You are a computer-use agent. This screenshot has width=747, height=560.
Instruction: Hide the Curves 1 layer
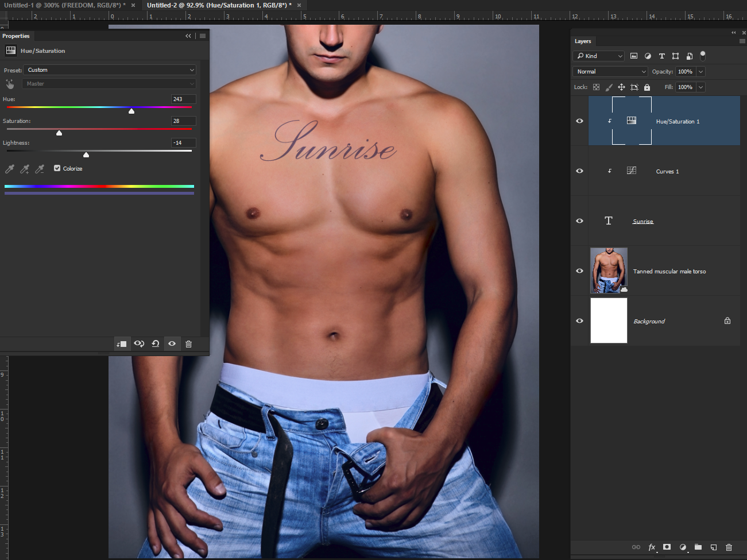pos(579,171)
